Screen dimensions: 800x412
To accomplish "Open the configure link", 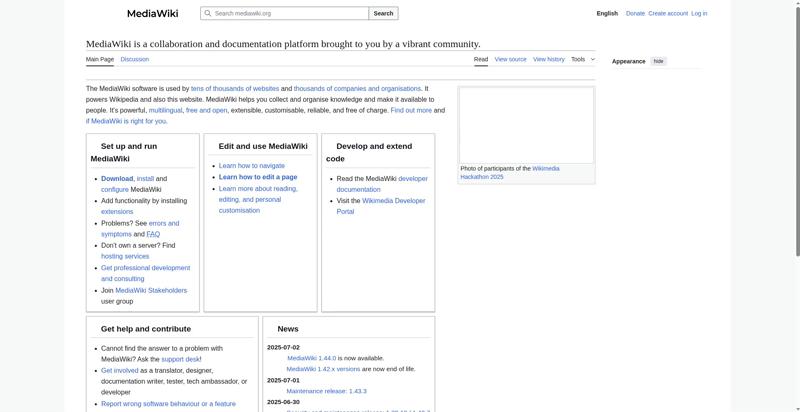I will pyautogui.click(x=115, y=190).
